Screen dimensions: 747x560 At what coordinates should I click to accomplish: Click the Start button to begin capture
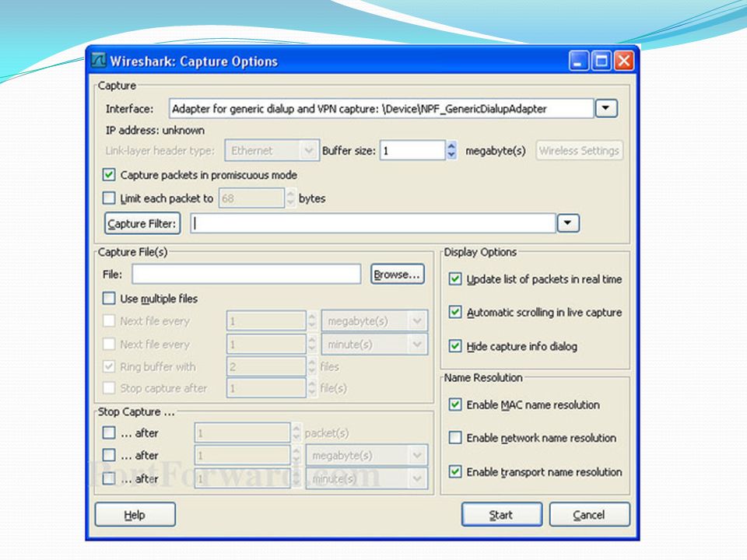(502, 514)
